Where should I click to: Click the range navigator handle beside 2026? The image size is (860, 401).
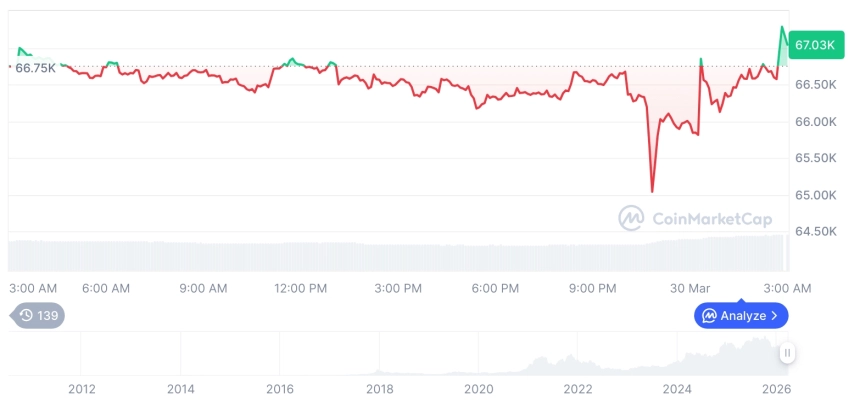(788, 353)
